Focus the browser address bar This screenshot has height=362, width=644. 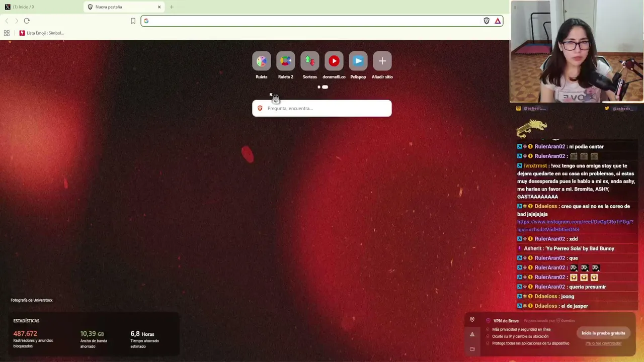click(322, 21)
